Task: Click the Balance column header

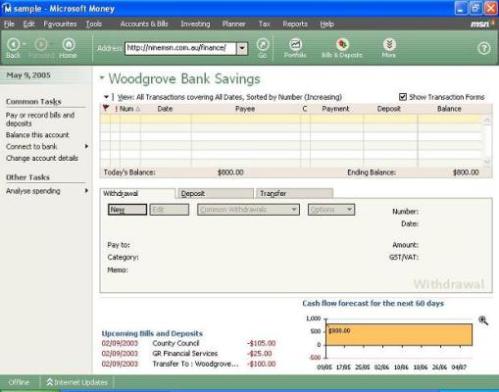Action: coord(449,109)
